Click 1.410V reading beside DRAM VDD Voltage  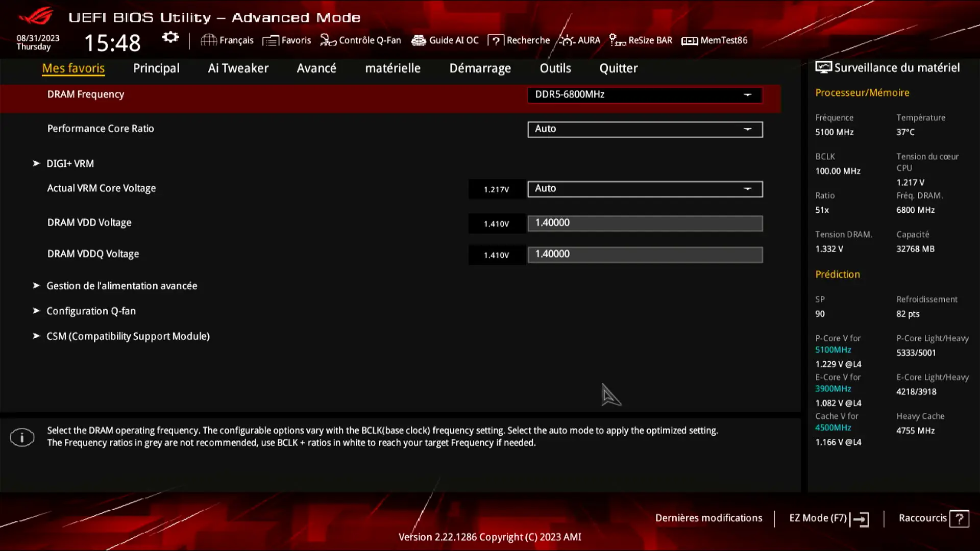(497, 224)
